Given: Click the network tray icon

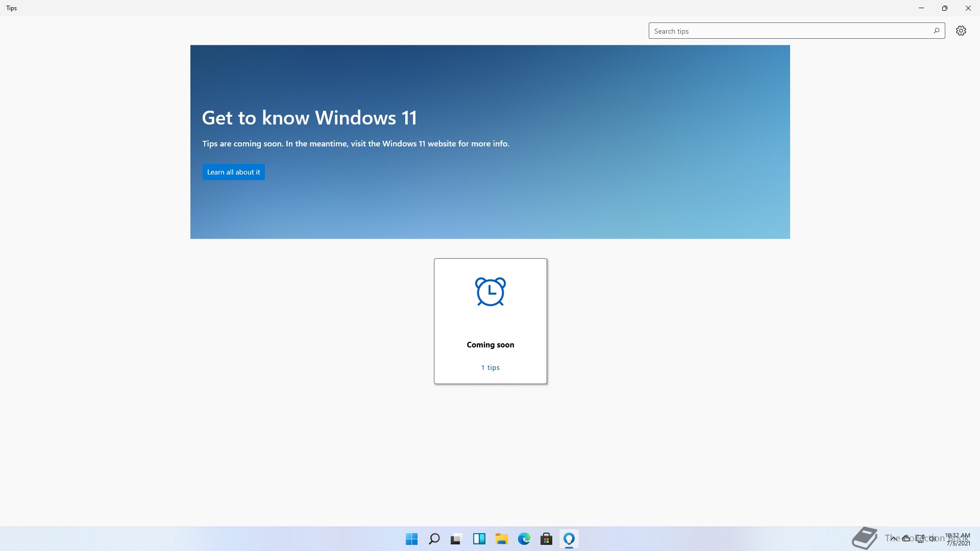Looking at the screenshot, I should click(x=920, y=539).
